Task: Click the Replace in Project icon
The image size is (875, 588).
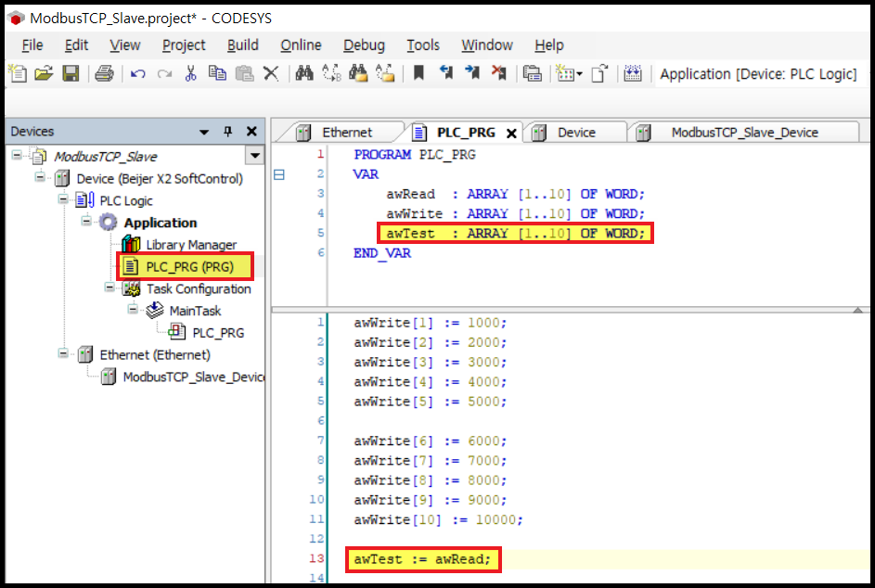Action: (385, 73)
